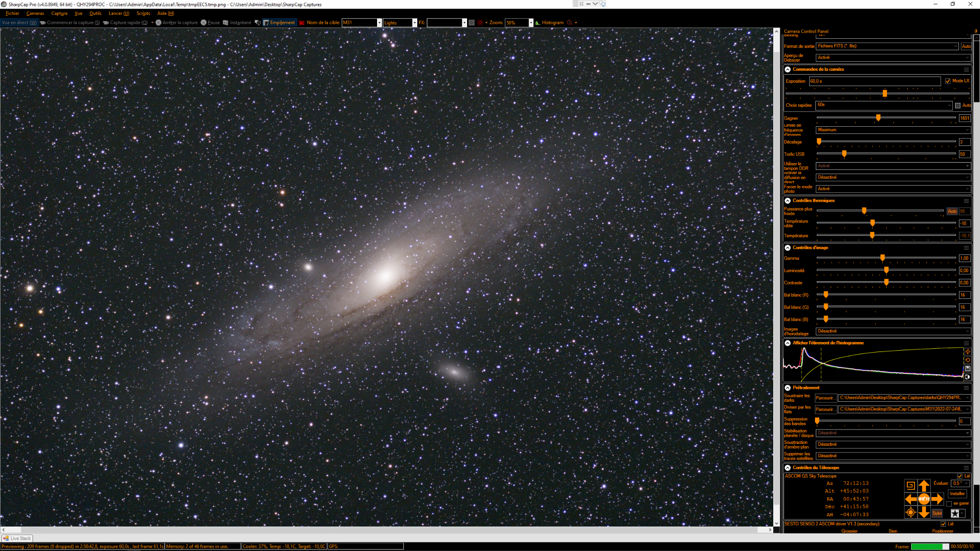This screenshot has width=980, height=551.
Task: Toggle the Mode LX checkbox
Action: pyautogui.click(x=948, y=81)
